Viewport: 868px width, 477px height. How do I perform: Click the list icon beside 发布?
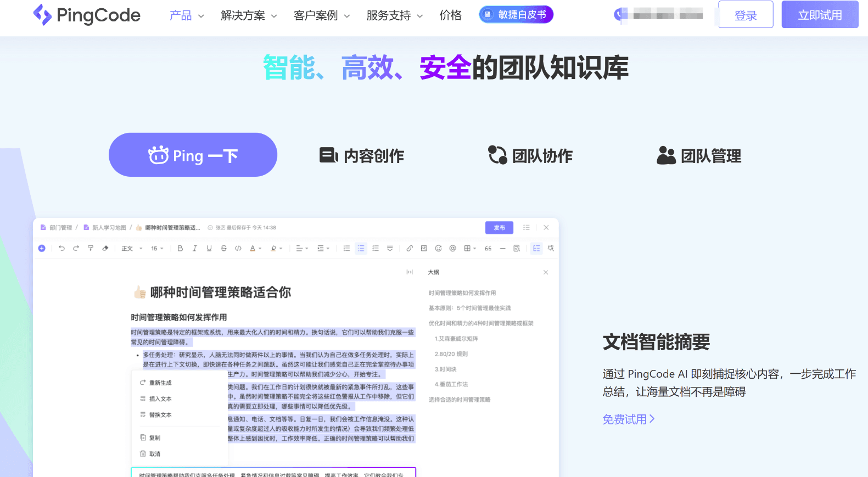click(x=527, y=228)
